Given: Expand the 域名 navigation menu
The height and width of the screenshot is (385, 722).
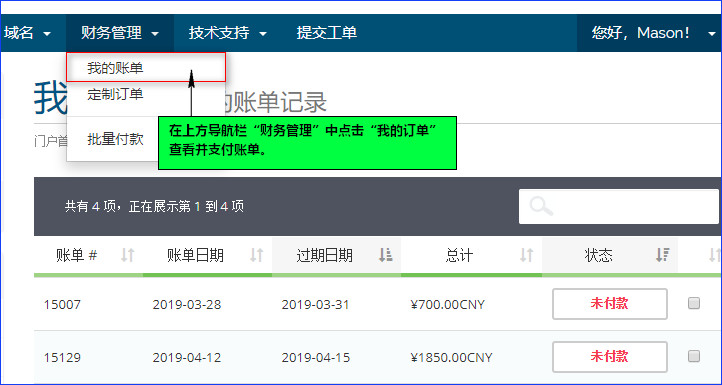Looking at the screenshot, I should (28, 33).
